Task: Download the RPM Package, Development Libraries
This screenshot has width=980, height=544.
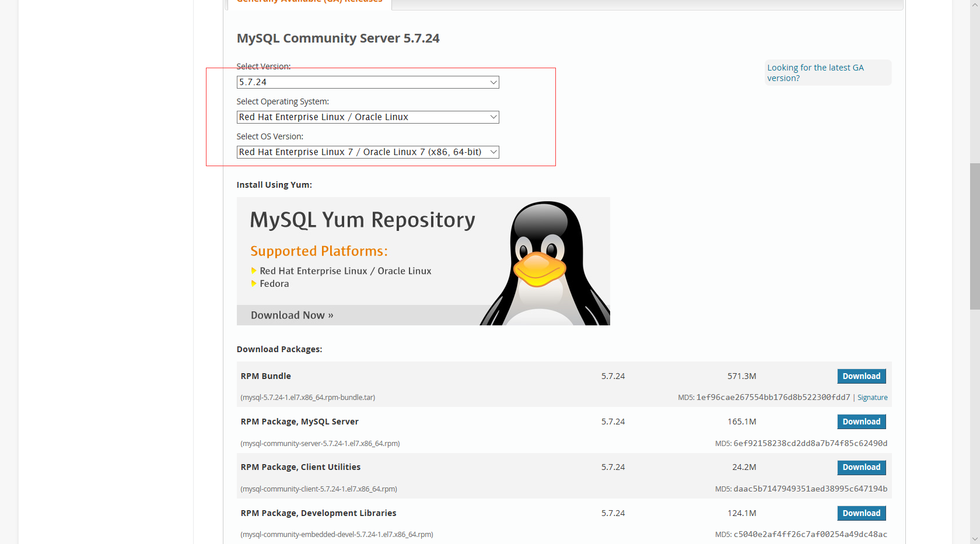Action: [862, 513]
